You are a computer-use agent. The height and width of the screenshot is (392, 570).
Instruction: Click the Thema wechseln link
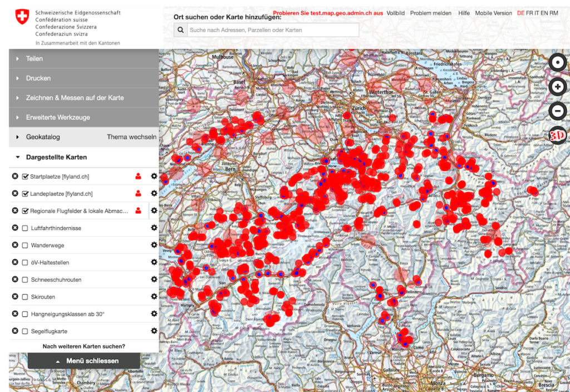coord(131,137)
